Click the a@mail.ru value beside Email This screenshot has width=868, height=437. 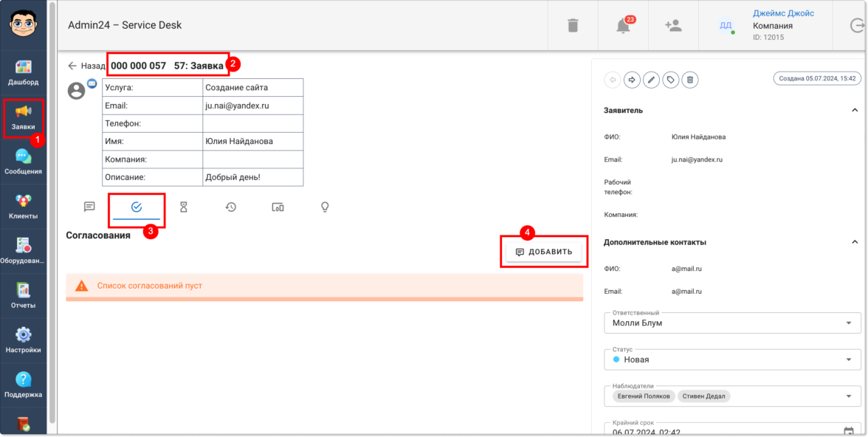pyautogui.click(x=686, y=291)
